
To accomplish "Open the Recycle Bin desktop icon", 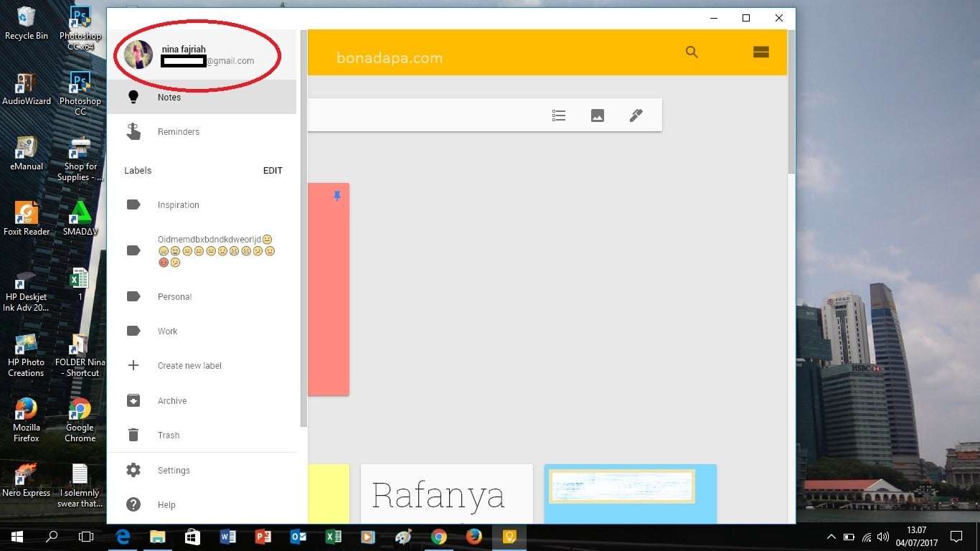I will 27,23.
